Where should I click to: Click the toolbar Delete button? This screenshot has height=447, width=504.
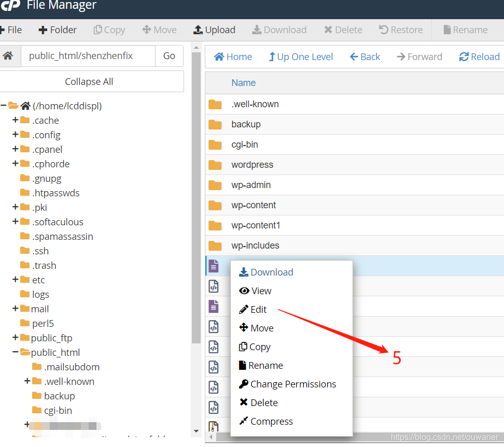(x=343, y=30)
